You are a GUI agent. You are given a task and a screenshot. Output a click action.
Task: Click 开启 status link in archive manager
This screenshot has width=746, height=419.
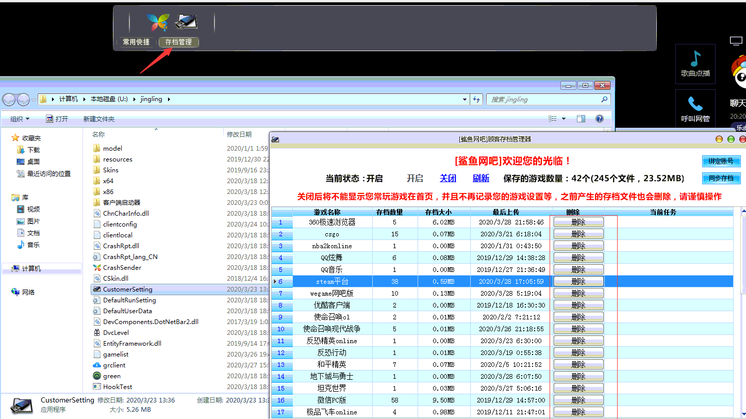415,178
